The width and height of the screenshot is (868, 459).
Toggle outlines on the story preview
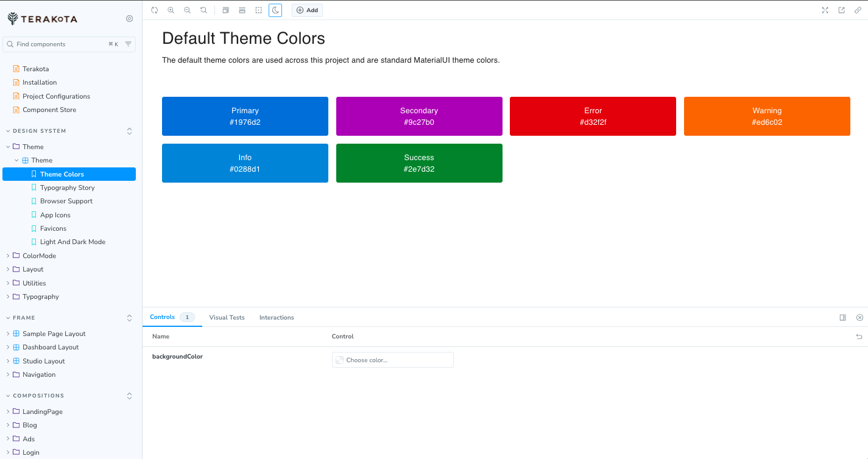pyautogui.click(x=258, y=10)
